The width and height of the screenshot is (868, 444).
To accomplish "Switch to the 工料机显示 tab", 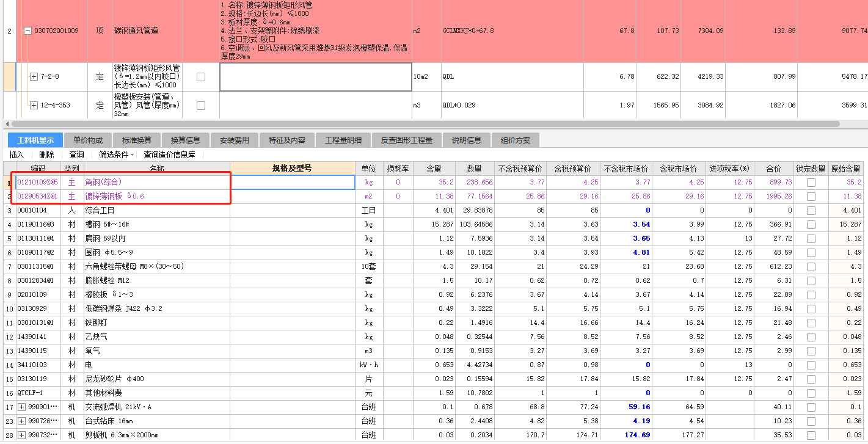I will (x=35, y=140).
